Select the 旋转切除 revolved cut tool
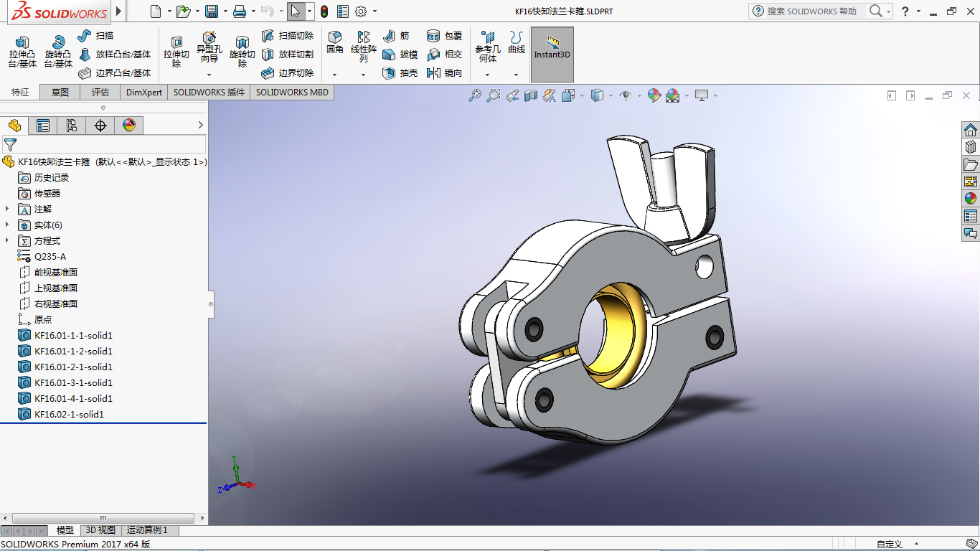Screen dimensions: 980x551 click(x=242, y=51)
